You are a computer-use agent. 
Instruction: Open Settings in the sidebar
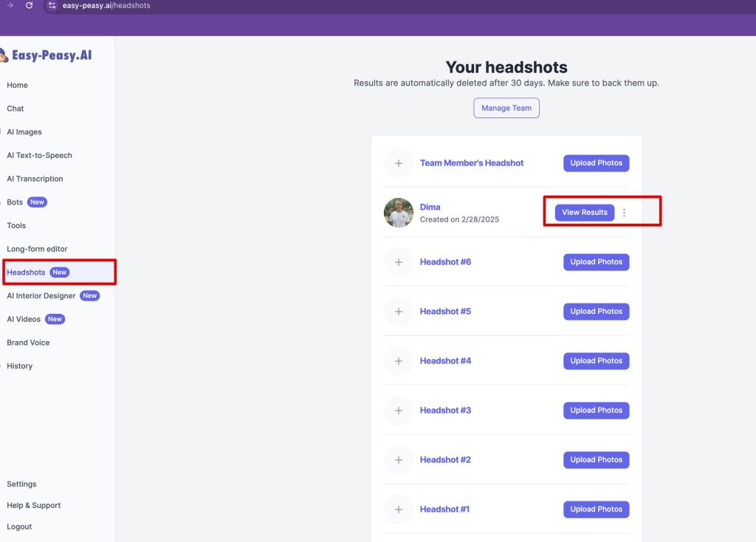tap(21, 484)
